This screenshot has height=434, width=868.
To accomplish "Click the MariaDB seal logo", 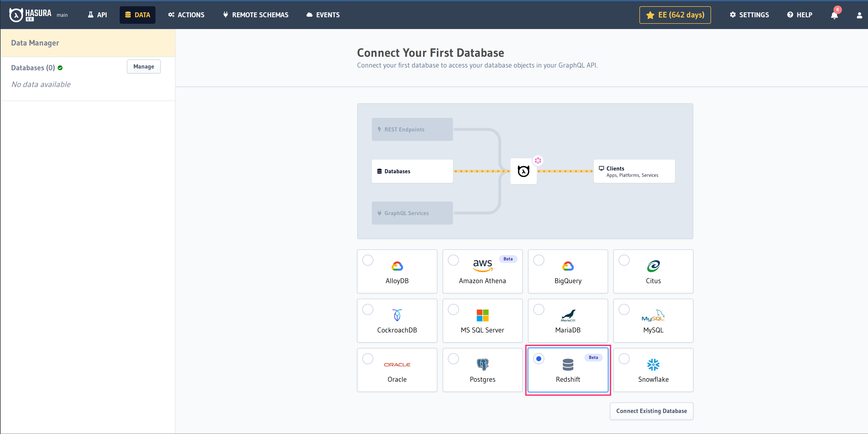I will [x=568, y=315].
